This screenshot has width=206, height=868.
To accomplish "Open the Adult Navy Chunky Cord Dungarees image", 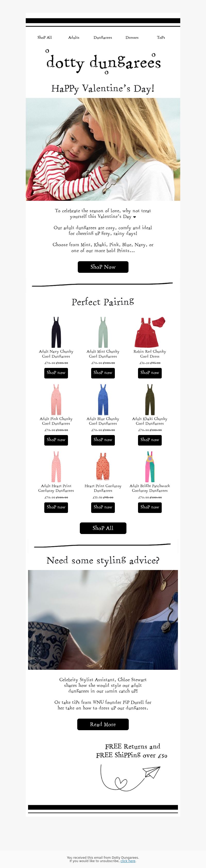I will pos(56,332).
